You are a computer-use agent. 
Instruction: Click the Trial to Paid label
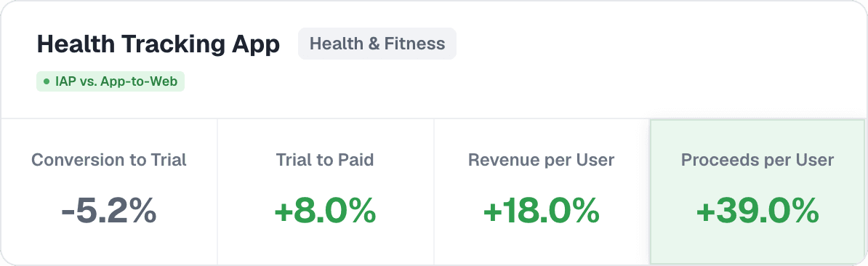pyautogui.click(x=325, y=161)
